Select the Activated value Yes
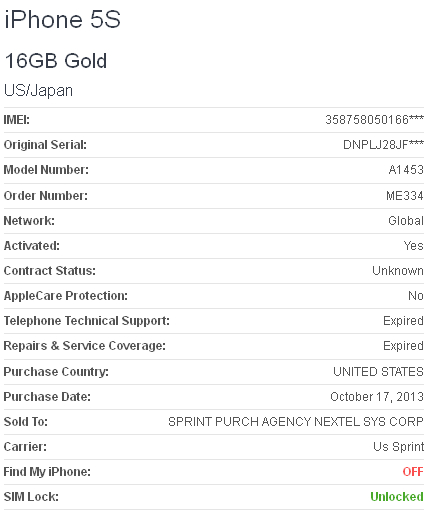The image size is (429, 511). (x=414, y=246)
